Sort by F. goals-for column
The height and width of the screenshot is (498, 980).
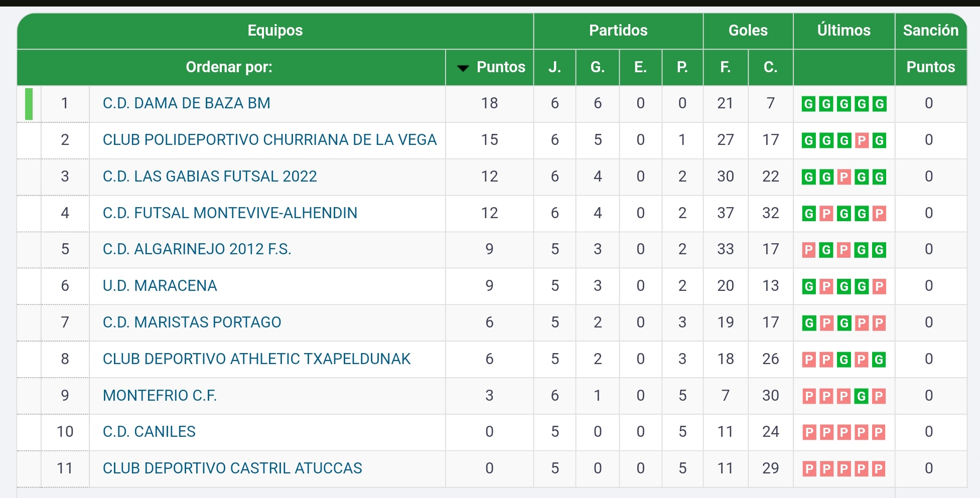[725, 67]
